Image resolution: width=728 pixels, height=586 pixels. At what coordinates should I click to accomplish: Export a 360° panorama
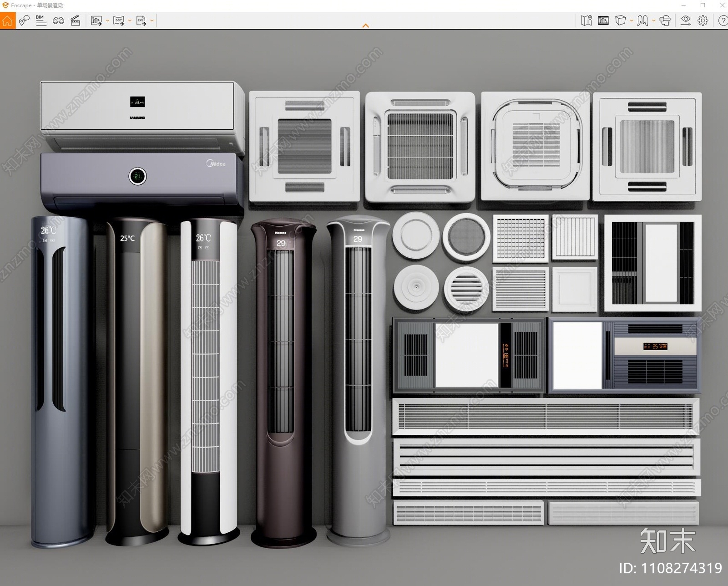pyautogui.click(x=119, y=20)
